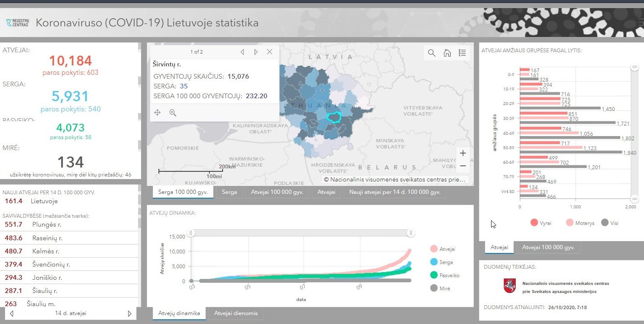Screen dimensions: 644x324
Task: Reset map to home extent
Action: tap(447, 53)
